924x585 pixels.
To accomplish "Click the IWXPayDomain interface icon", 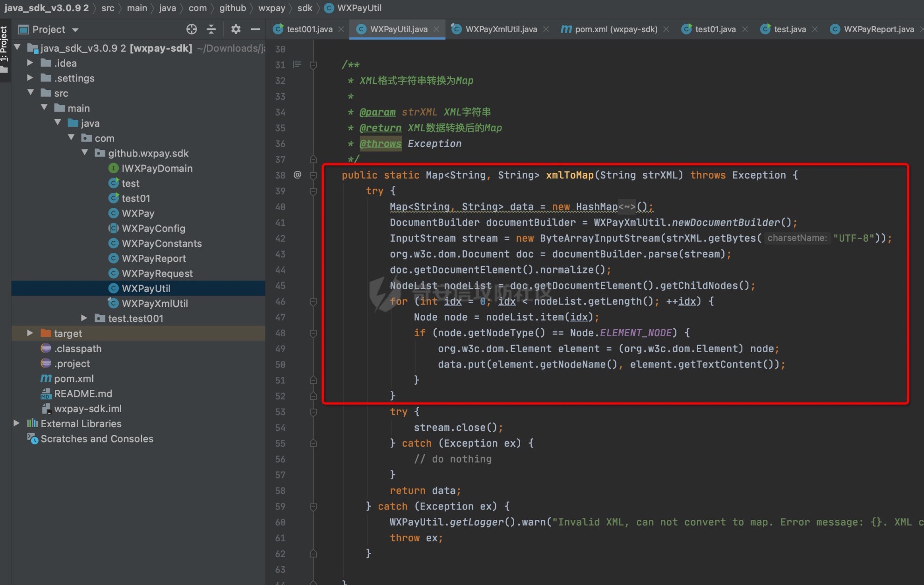I will (113, 168).
